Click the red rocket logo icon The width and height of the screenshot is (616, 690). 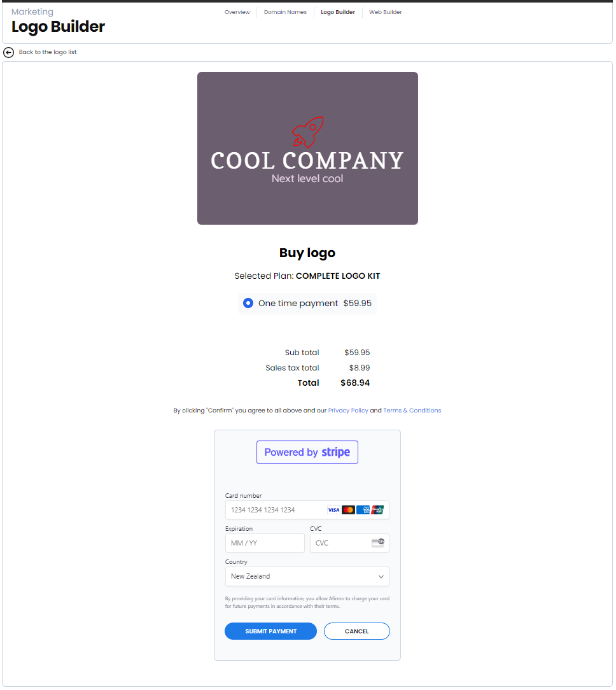307,132
